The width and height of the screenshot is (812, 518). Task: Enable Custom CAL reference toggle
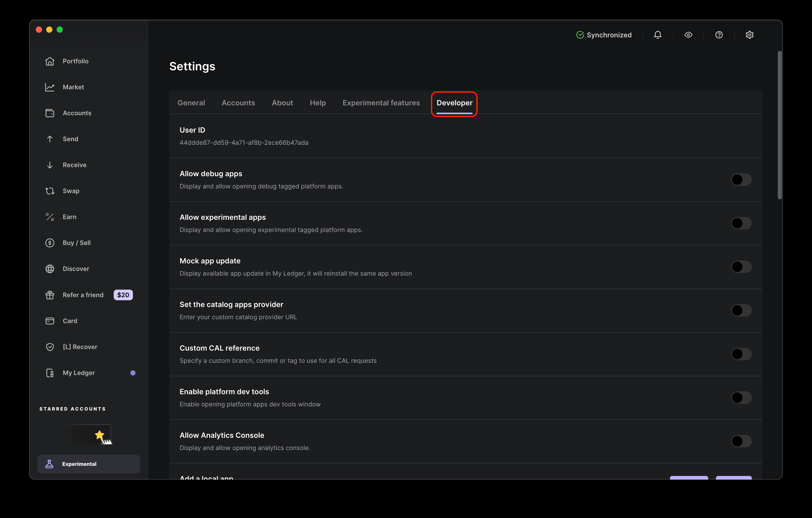click(741, 354)
